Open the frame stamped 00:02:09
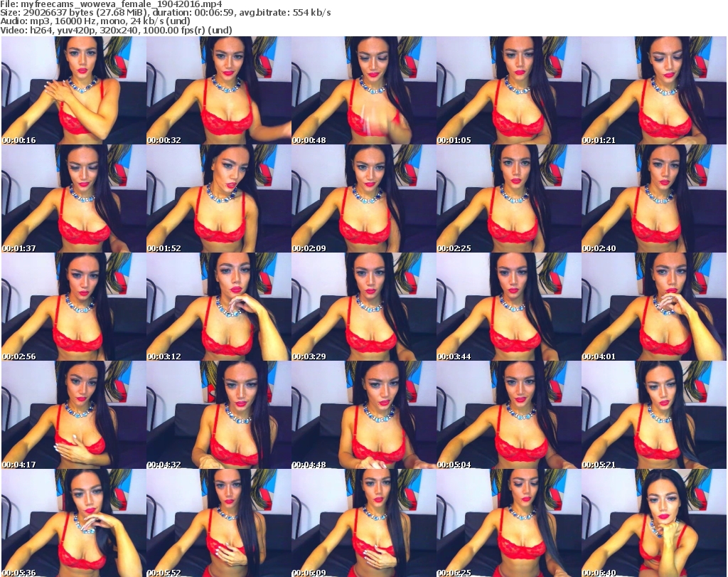 pyautogui.click(x=363, y=198)
